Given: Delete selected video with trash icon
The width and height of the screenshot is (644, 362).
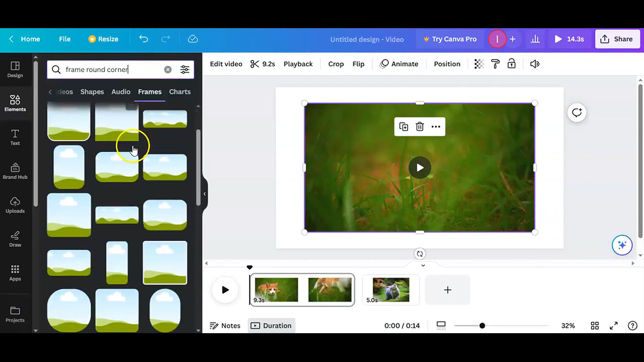Looking at the screenshot, I should point(420,127).
